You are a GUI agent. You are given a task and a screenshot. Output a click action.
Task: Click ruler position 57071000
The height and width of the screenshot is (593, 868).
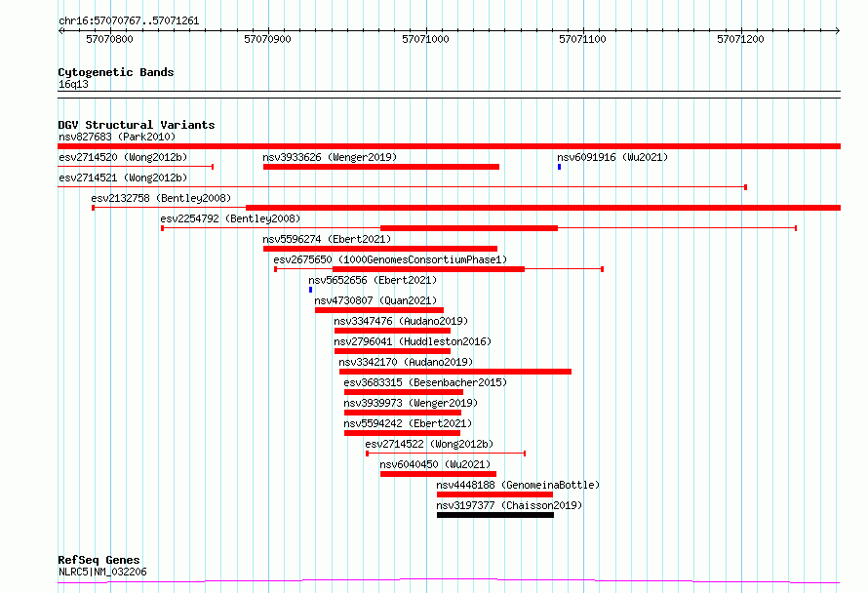pos(425,39)
